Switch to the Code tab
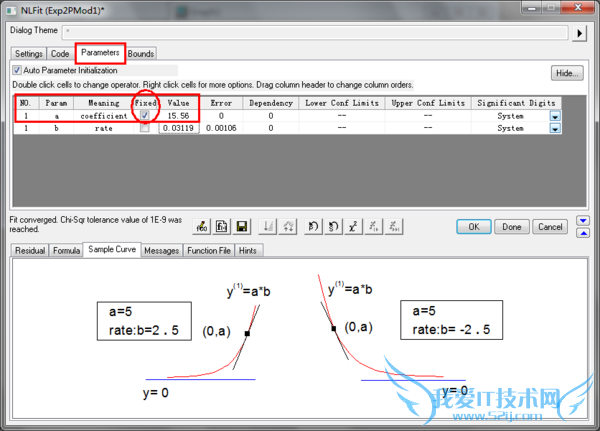The height and width of the screenshot is (431, 600). pyautogui.click(x=60, y=54)
